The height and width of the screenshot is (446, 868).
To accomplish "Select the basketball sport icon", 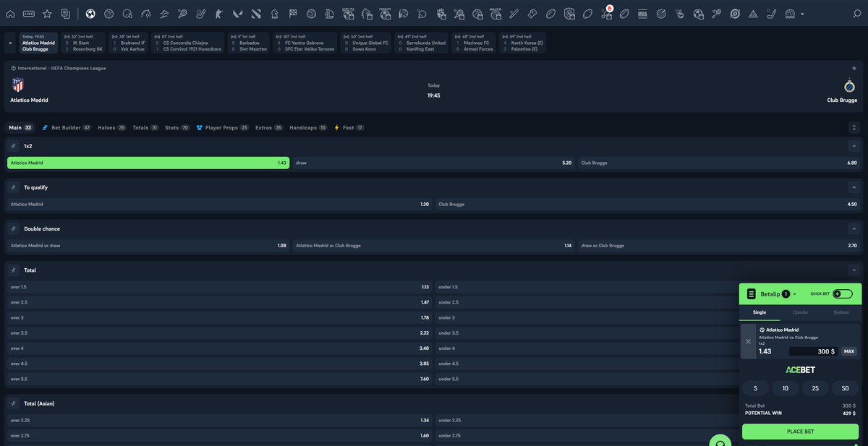I will (x=109, y=14).
